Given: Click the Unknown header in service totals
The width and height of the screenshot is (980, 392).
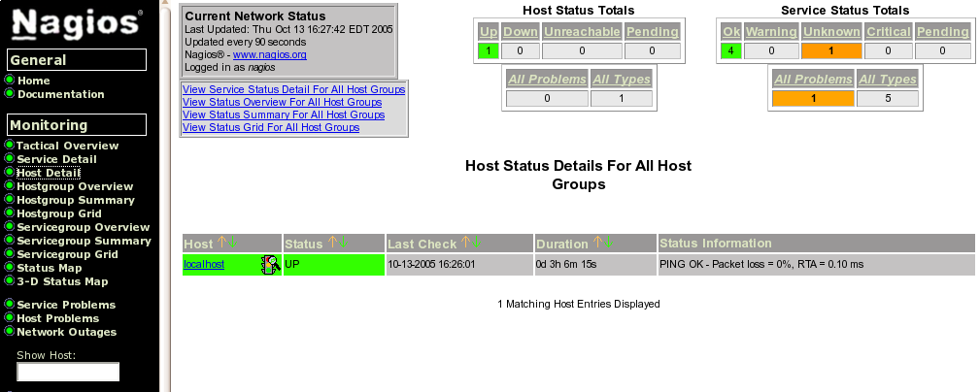Looking at the screenshot, I should [x=831, y=32].
